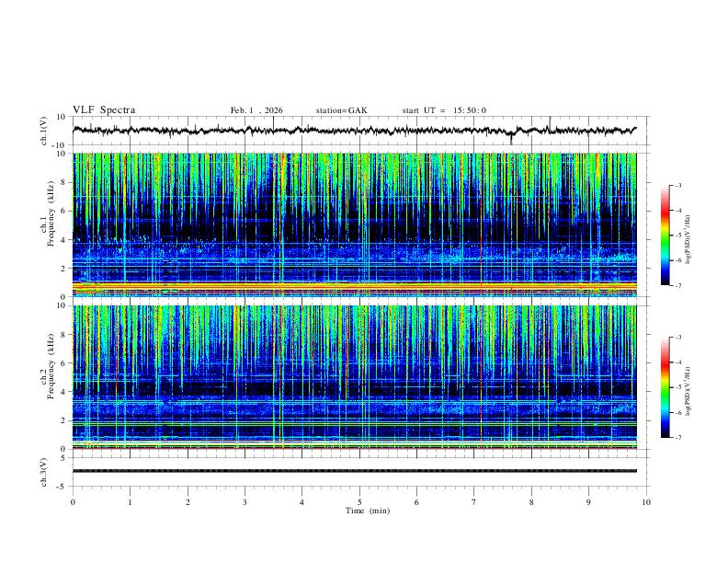Screen dimensions: 728x563
Task: Click the "8" kHz tick on ch.1 frequency axis
Action: click(63, 182)
